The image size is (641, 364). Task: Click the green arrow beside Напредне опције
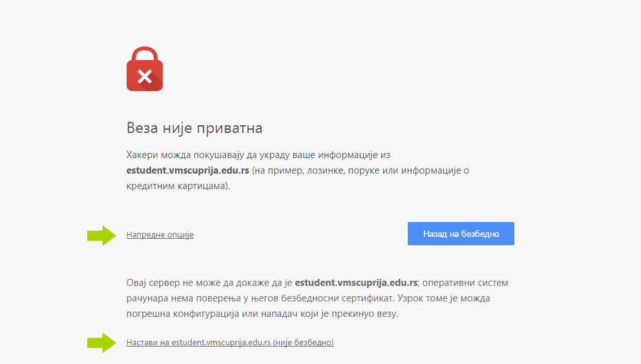coord(100,235)
